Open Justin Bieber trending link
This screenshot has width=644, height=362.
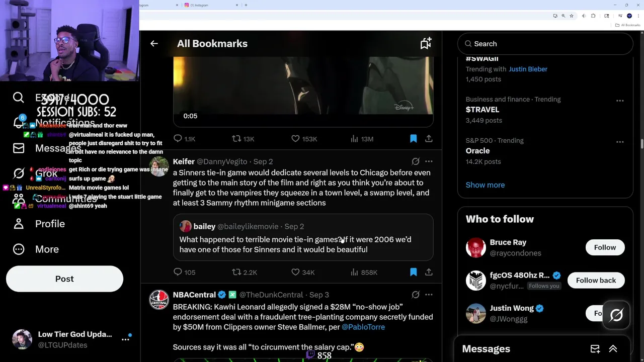click(528, 69)
